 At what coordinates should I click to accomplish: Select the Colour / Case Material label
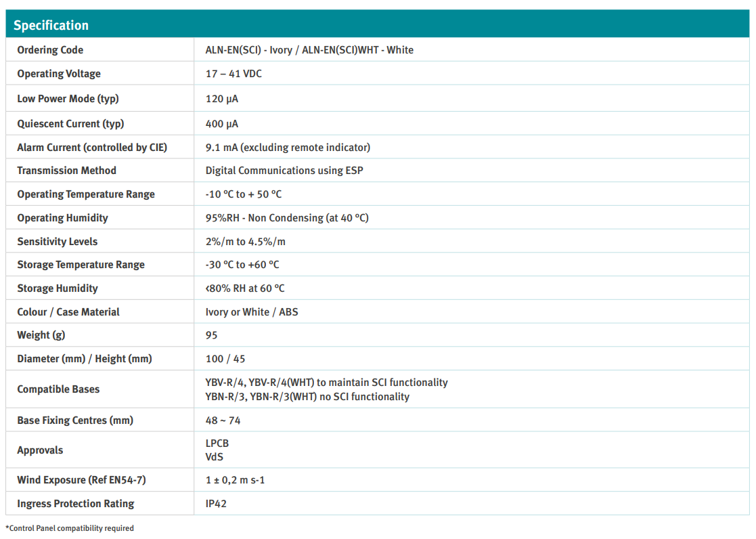68,312
